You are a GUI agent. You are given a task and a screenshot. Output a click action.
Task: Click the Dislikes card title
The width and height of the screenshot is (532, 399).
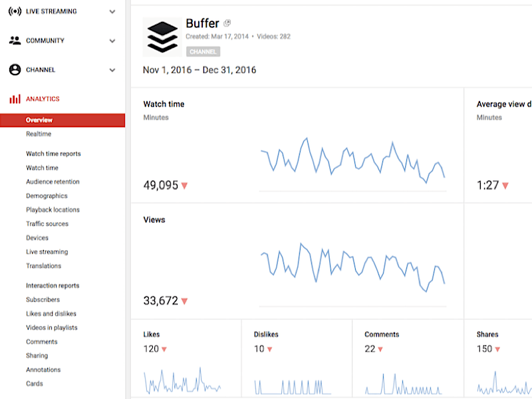[x=266, y=334]
